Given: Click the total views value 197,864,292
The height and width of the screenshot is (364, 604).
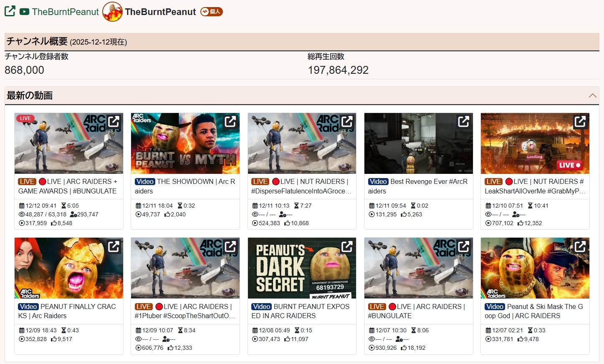Looking at the screenshot, I should (338, 70).
